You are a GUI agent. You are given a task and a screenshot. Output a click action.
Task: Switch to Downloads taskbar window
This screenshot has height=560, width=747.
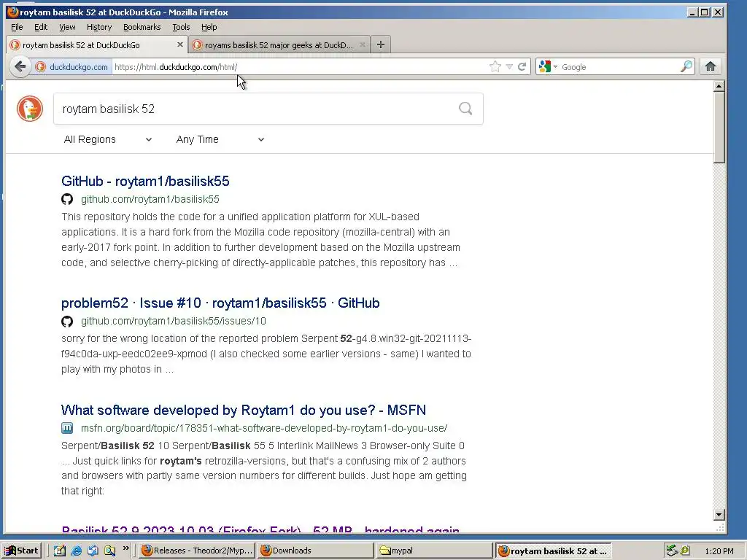315,551
